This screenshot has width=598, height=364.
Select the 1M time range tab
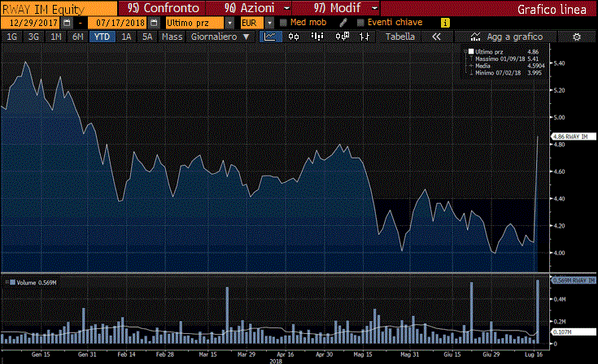pyautogui.click(x=55, y=37)
